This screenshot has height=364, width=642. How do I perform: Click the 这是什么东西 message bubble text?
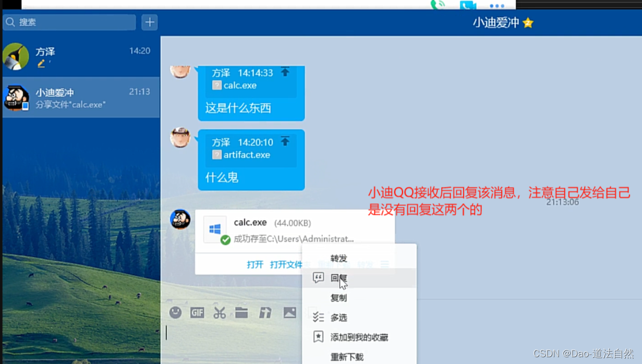tap(238, 108)
